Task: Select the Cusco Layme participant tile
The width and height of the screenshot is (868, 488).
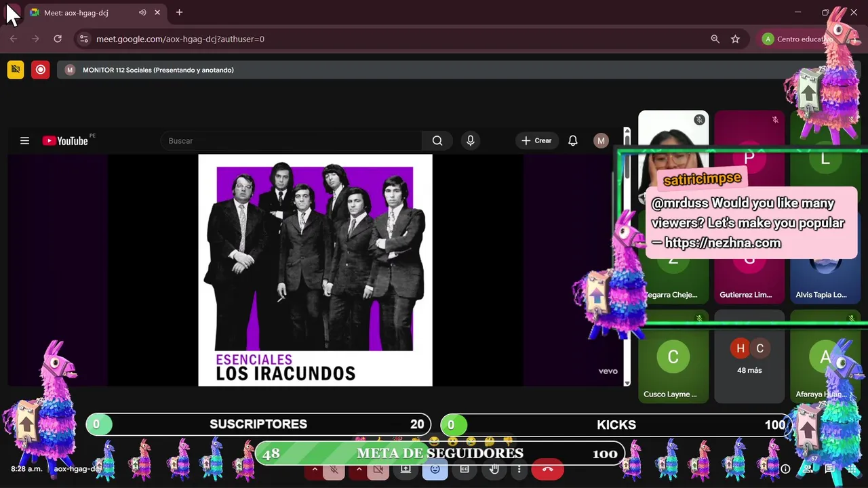Action: (x=673, y=356)
